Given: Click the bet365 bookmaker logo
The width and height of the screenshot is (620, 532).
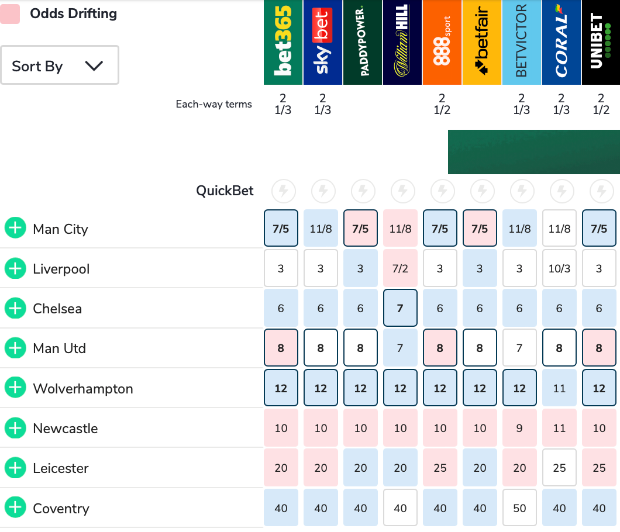Looking at the screenshot, I should point(282,42).
